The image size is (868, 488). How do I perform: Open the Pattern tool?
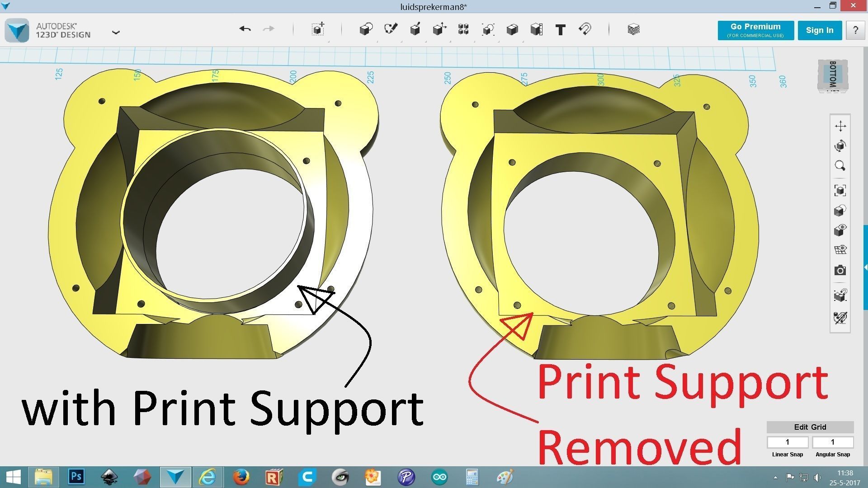pyautogui.click(x=463, y=29)
